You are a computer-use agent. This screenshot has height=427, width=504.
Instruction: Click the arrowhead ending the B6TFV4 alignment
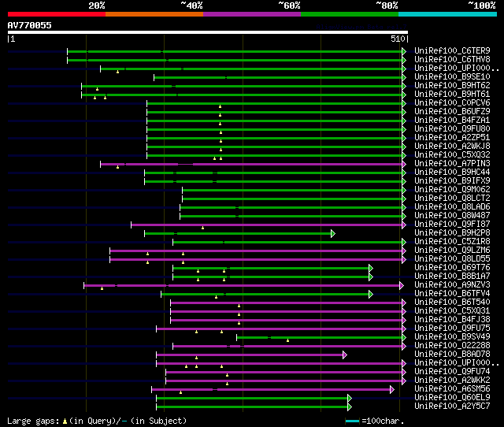tap(371, 294)
